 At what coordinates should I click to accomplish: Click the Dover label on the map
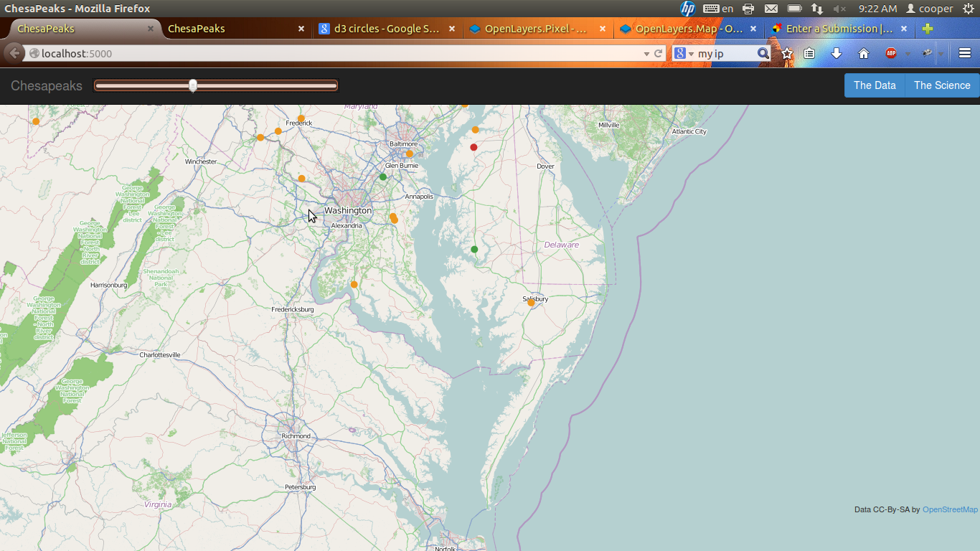(546, 166)
